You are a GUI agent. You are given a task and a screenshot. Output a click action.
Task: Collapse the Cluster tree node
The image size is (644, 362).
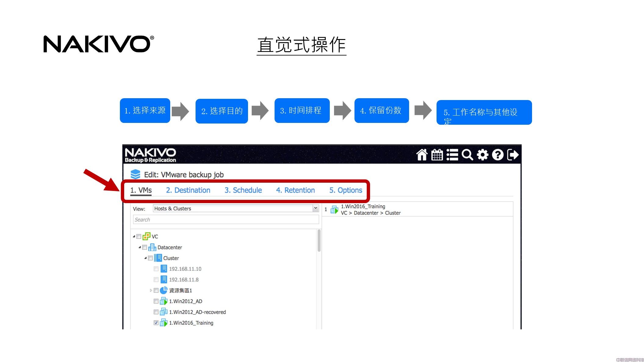pos(146,258)
